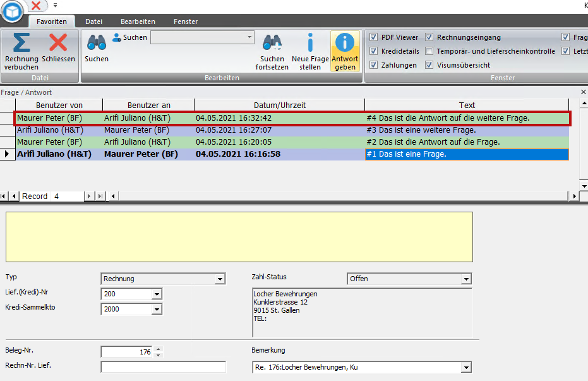Click the Rechnung verbuchen sigma icon
This screenshot has width=588, height=381.
coord(21,43)
